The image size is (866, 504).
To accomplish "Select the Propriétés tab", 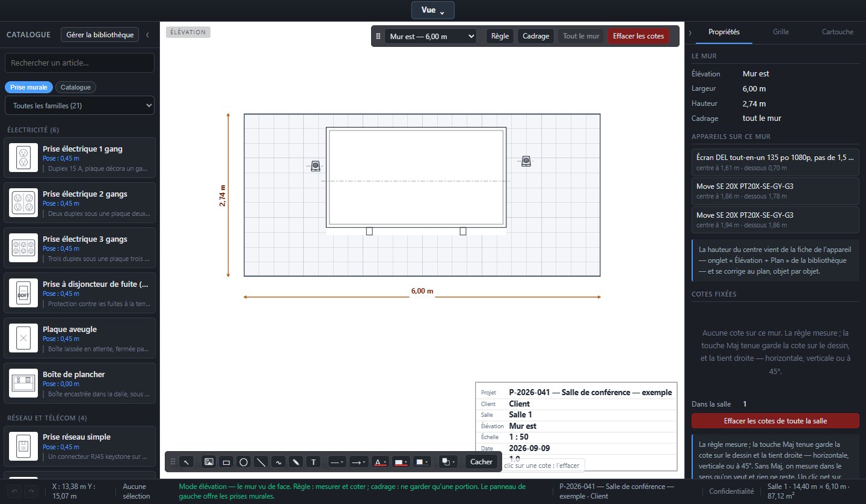I will 724,32.
